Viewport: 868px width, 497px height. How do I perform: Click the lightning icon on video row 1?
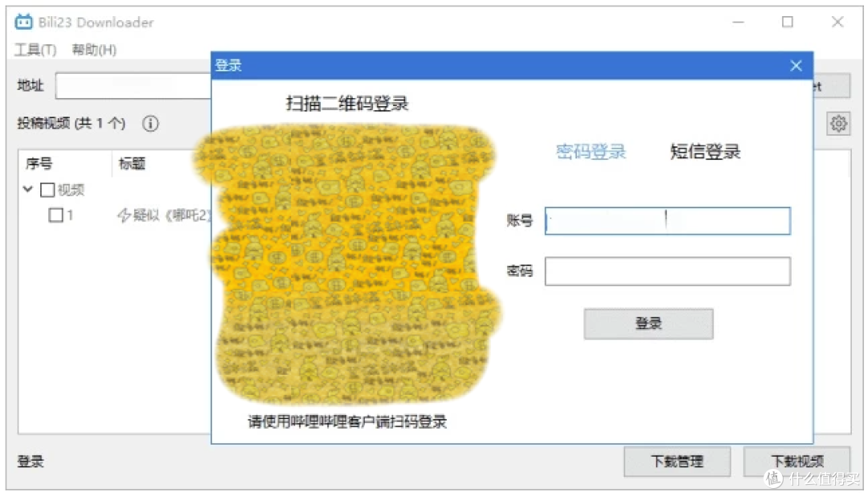(124, 215)
